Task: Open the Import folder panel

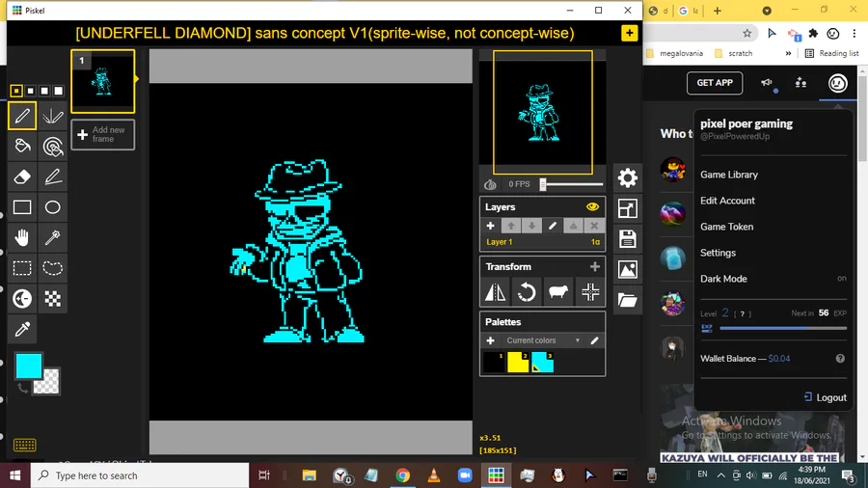Action: pos(627,300)
